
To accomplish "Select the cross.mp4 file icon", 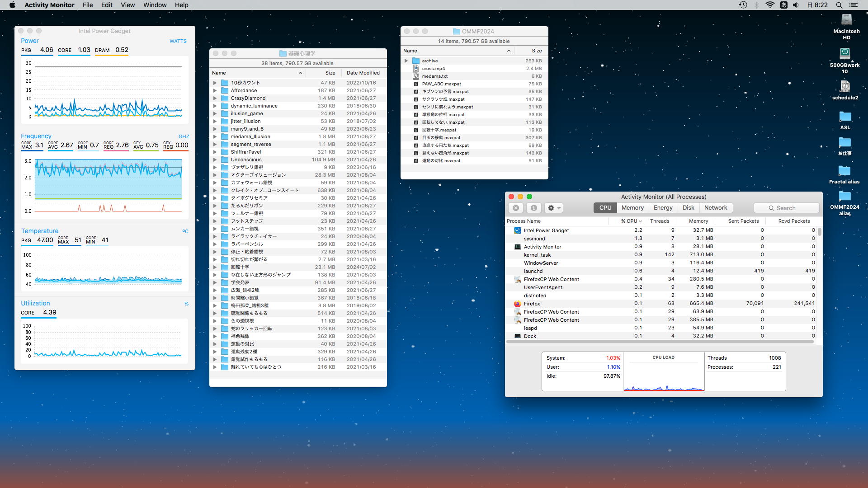I will pyautogui.click(x=416, y=69).
